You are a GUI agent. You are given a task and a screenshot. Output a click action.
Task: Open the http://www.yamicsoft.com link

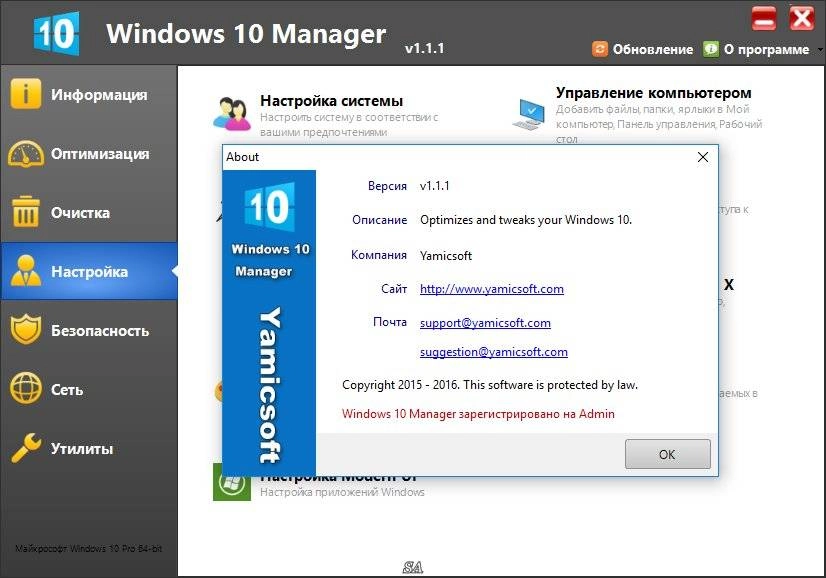(x=491, y=289)
